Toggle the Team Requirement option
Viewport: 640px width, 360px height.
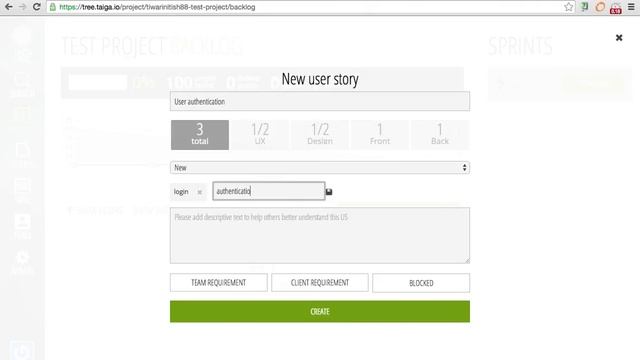219,282
